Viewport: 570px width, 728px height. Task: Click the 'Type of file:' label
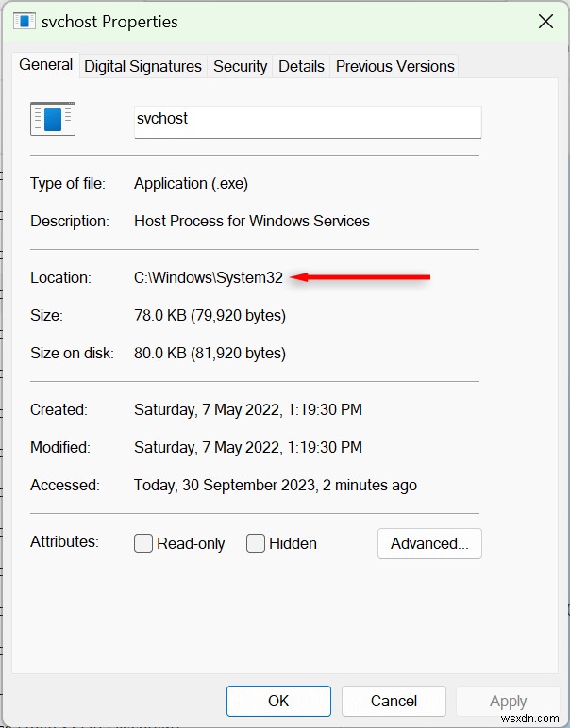pyautogui.click(x=68, y=183)
